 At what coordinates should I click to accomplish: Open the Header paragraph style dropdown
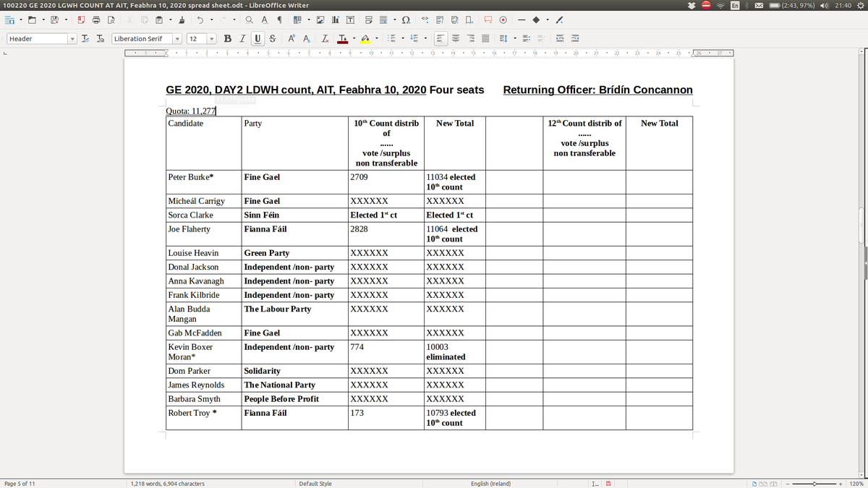[x=72, y=38]
